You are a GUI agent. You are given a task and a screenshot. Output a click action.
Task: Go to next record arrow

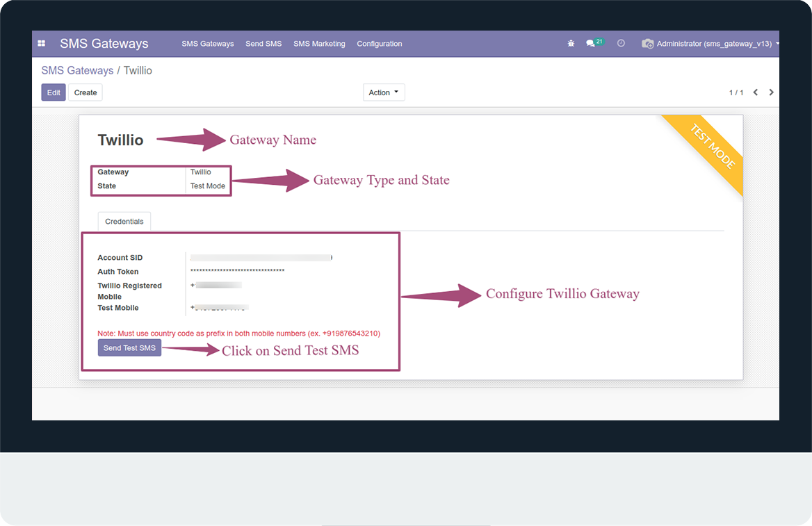point(771,92)
